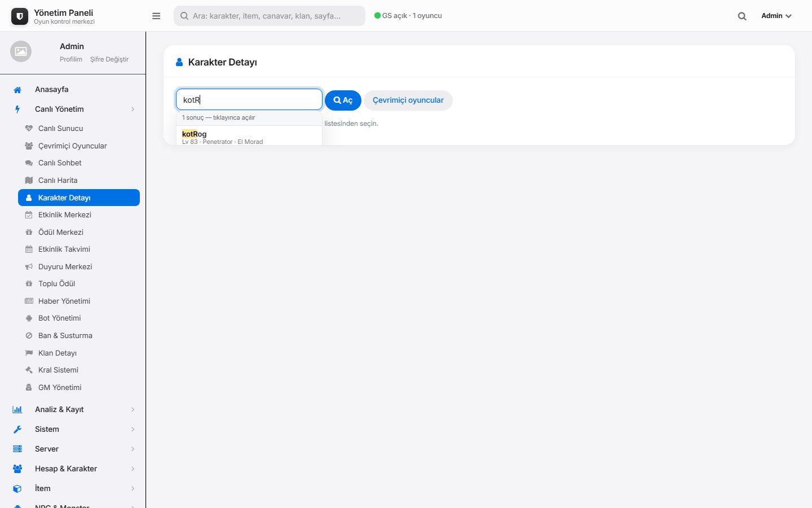Click the Etkinlik Takvimi calendar icon
The image size is (812, 508).
[29, 249]
